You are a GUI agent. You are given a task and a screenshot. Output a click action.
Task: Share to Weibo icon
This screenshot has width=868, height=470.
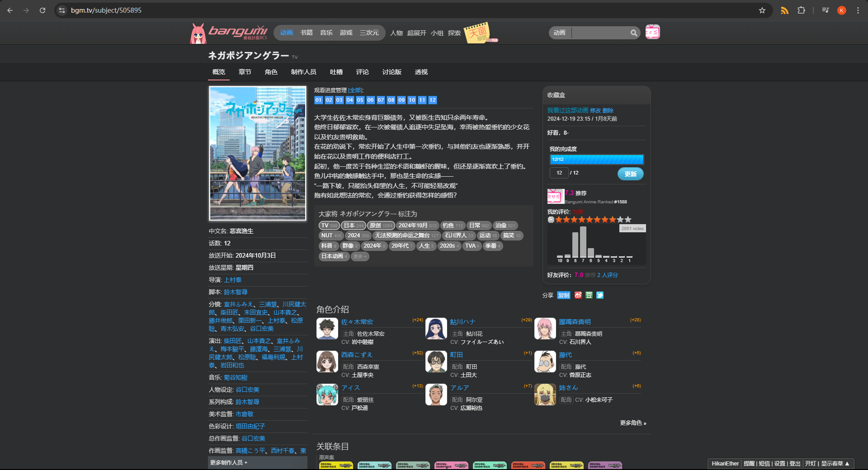tap(578, 295)
